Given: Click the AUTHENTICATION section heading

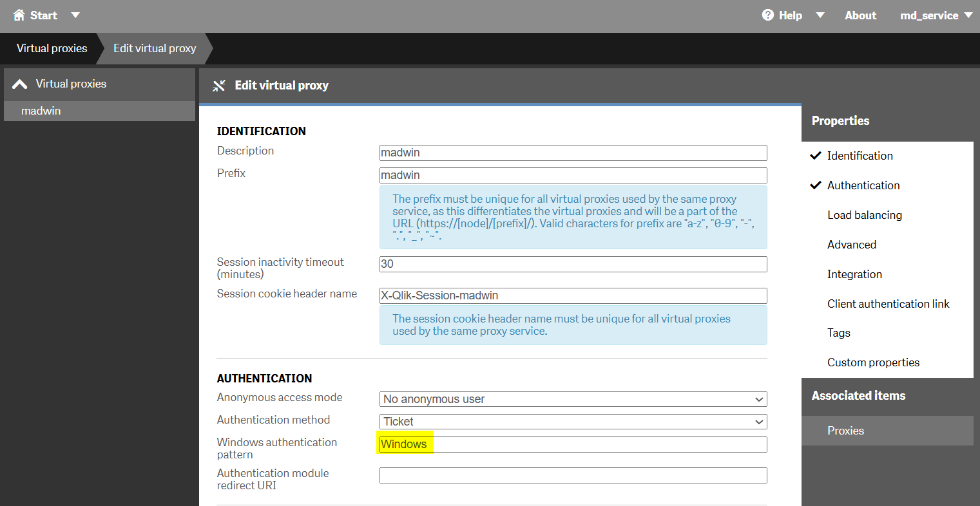Looking at the screenshot, I should pos(264,379).
